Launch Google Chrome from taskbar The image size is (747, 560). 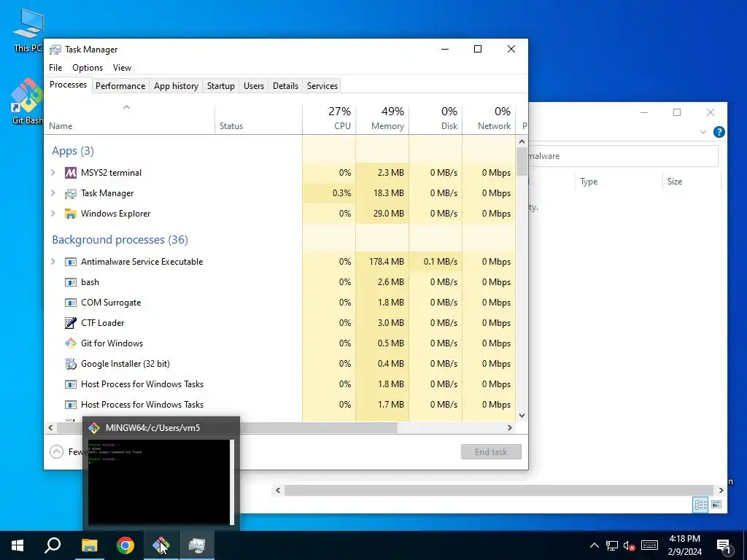coord(125,545)
